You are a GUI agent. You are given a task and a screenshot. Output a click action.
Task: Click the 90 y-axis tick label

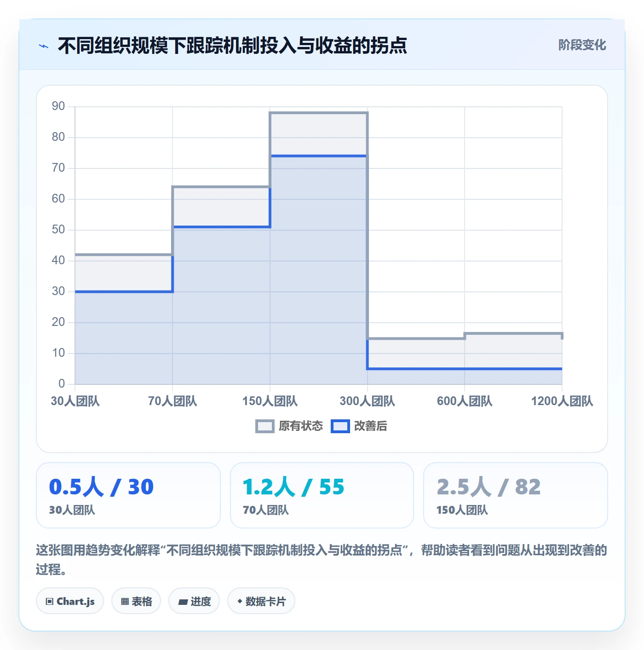[58, 106]
